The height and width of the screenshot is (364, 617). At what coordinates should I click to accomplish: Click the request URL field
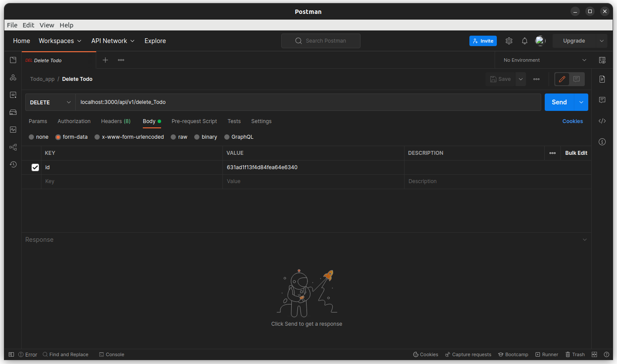pos(308,102)
